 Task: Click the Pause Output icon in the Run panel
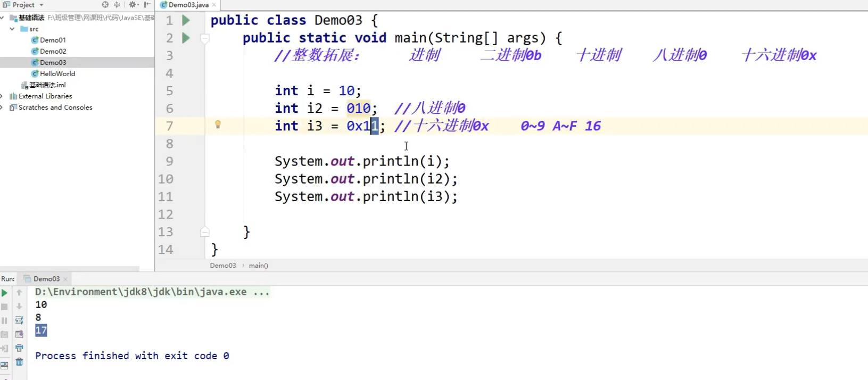tap(4, 320)
